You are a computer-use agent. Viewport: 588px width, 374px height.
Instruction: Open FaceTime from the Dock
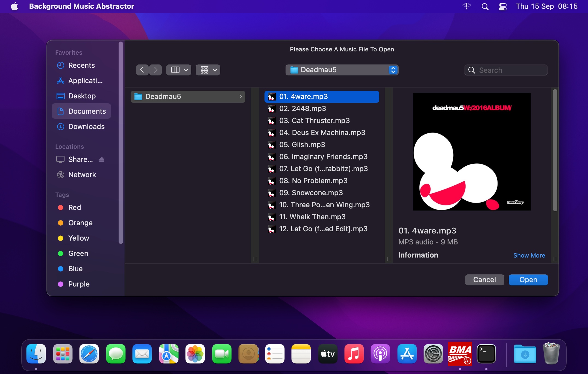[222, 354]
